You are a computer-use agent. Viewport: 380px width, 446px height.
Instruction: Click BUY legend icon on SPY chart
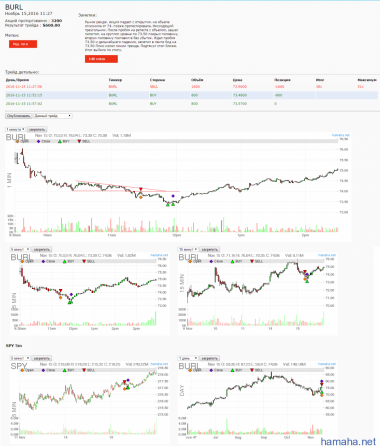pyautogui.click(x=64, y=370)
